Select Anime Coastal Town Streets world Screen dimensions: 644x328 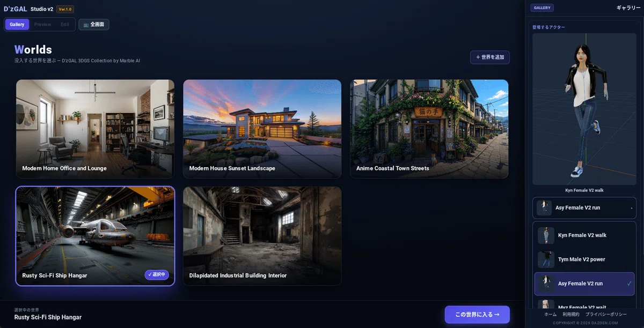[429, 129]
